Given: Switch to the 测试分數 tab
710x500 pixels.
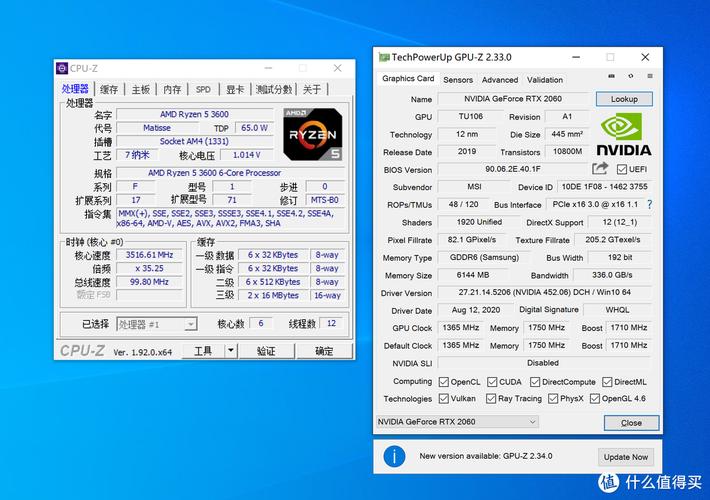Looking at the screenshot, I should (273, 90).
